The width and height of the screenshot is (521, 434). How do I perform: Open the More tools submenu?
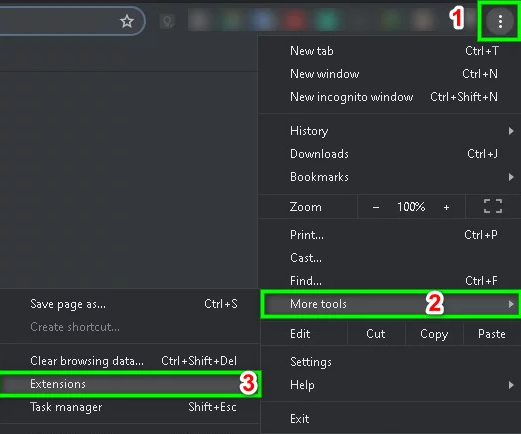(390, 304)
